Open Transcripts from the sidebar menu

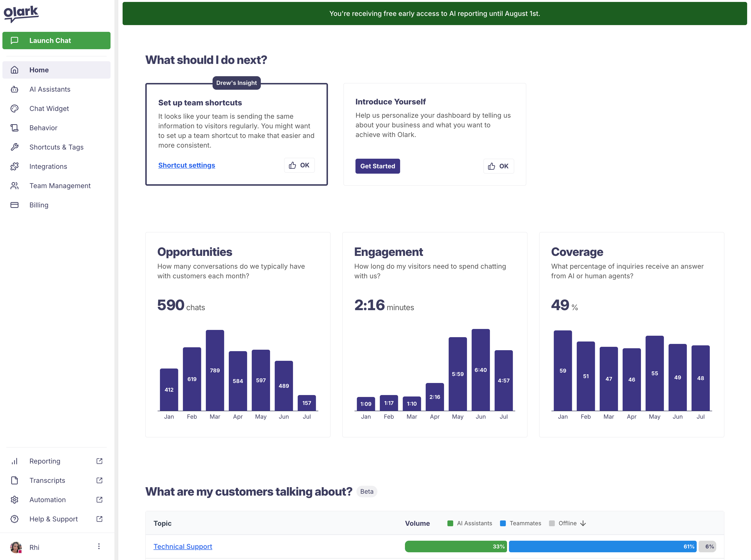[47, 480]
